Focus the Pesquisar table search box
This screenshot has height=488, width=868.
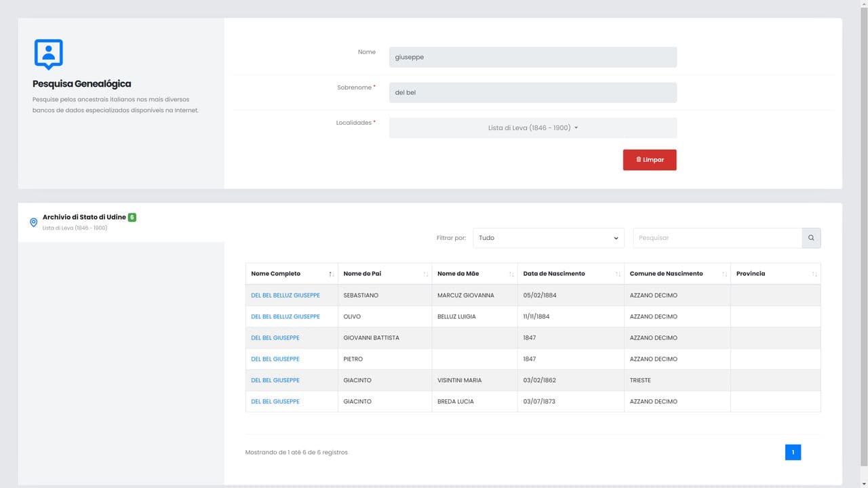tap(717, 238)
